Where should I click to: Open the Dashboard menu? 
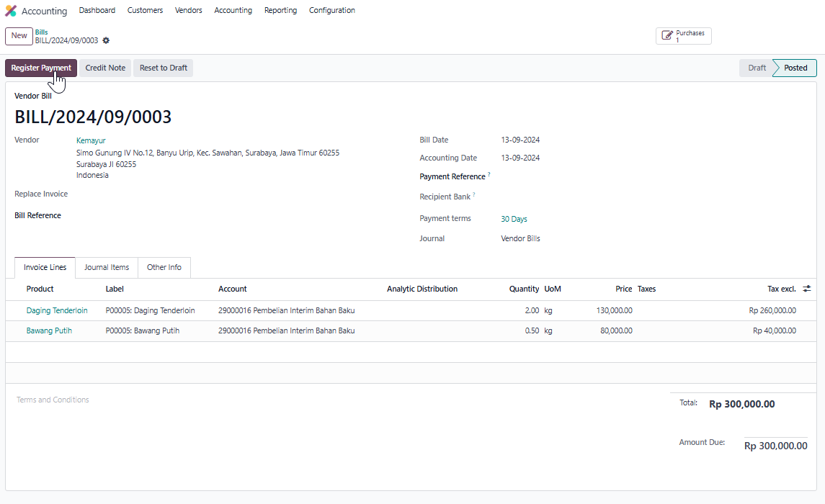tap(97, 11)
